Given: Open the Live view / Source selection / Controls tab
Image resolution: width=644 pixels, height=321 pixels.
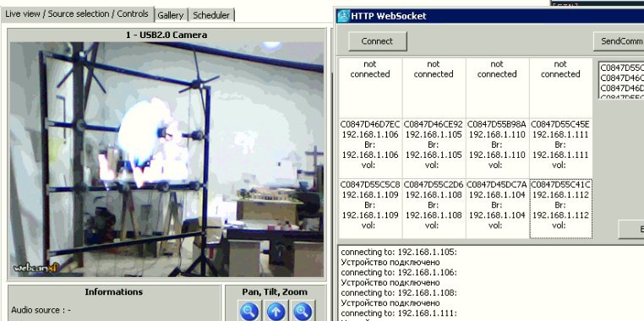Looking at the screenshot, I should 77,14.
